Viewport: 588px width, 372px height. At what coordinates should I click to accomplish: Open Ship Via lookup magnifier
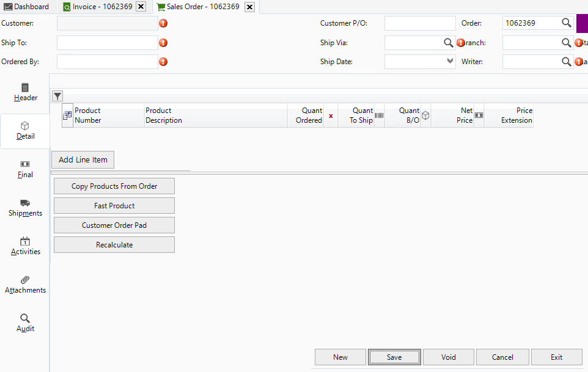[449, 43]
